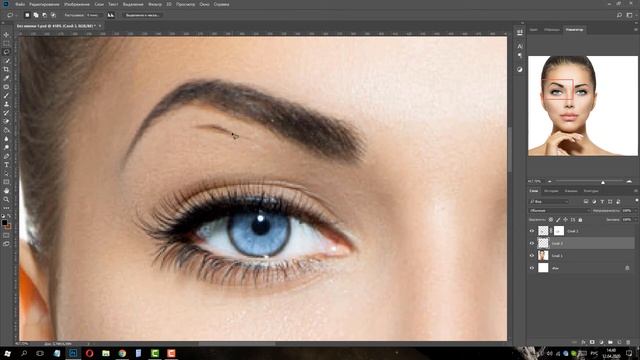Select the Brush tool
This screenshot has width=640, height=360.
tap(6, 96)
